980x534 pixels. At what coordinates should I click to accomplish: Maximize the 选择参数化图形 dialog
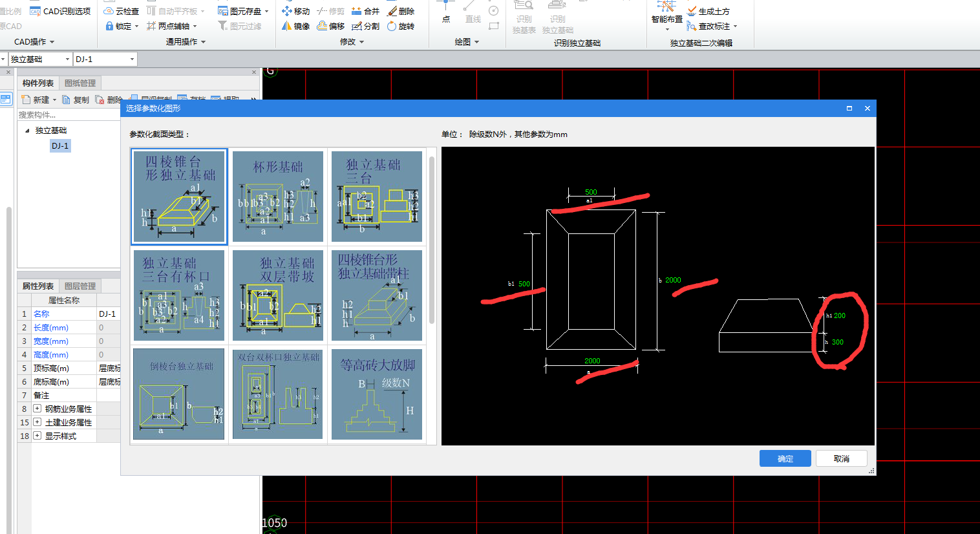[x=849, y=108]
